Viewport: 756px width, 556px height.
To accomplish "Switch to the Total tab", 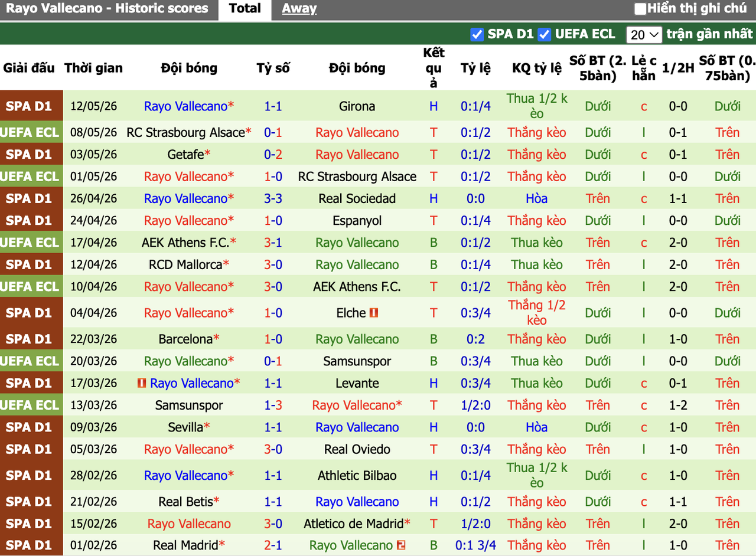I will (x=245, y=9).
